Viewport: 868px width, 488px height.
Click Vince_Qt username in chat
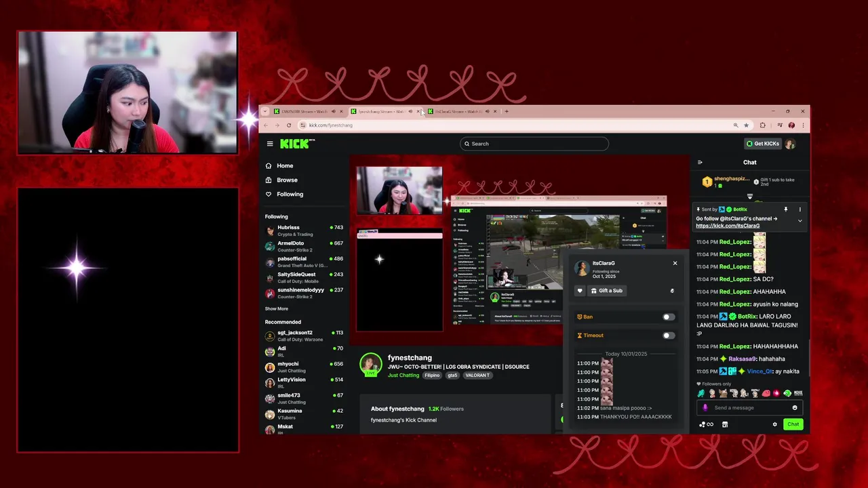(x=760, y=371)
